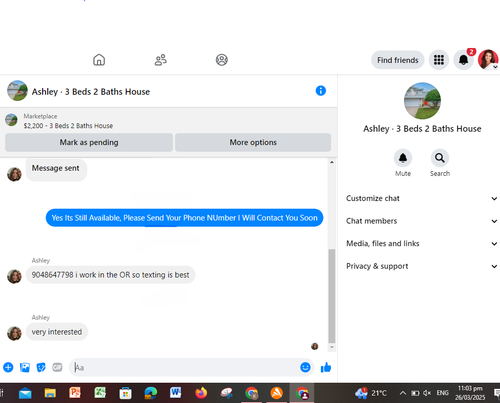The image size is (500, 403).
Task: Click Ashley's avatar beside 'very interested'
Action: [x=14, y=333]
